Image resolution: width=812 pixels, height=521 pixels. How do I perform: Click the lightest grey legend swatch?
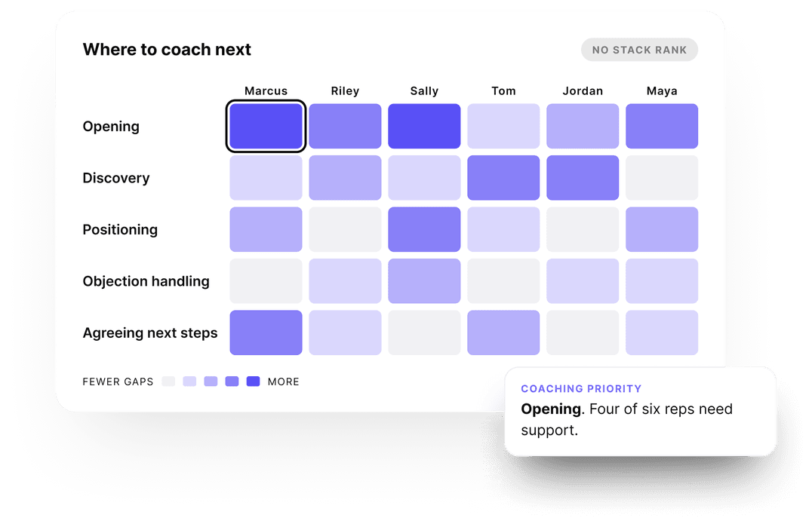168,382
